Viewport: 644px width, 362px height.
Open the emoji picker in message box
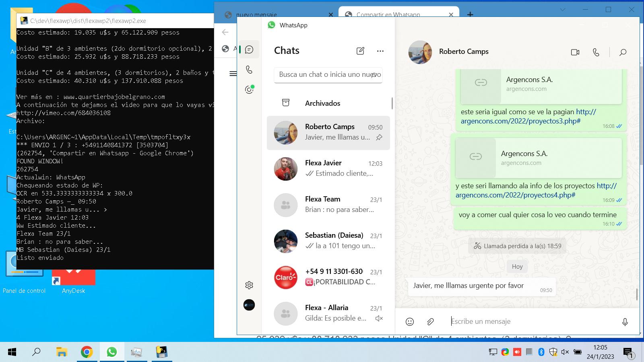[410, 321]
